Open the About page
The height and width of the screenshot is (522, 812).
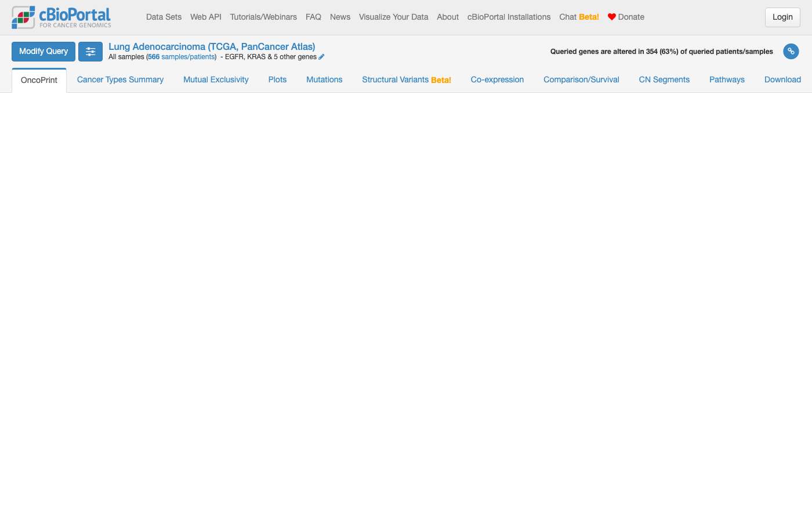click(448, 17)
